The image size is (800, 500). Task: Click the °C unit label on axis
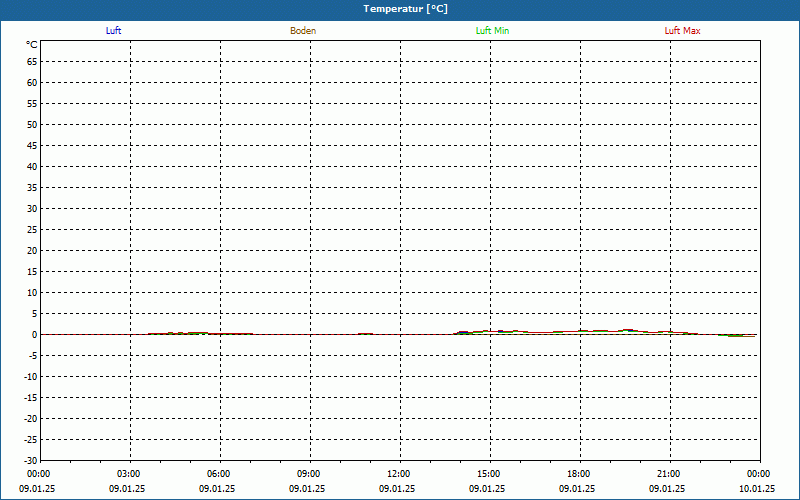pyautogui.click(x=32, y=45)
